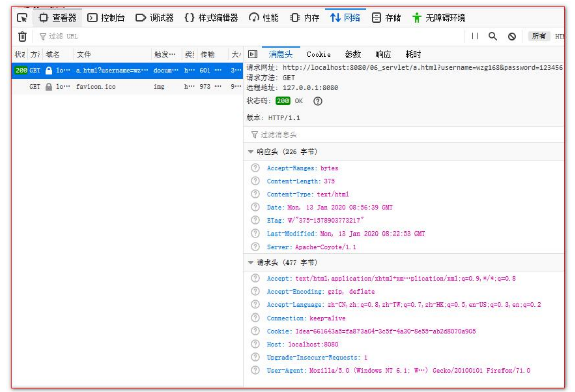
Task: Open status code 200 help icon
Action: (x=318, y=101)
